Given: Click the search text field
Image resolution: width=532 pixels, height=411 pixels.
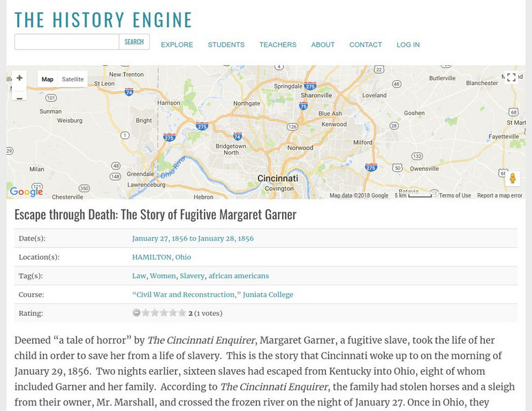Looking at the screenshot, I should 66,42.
